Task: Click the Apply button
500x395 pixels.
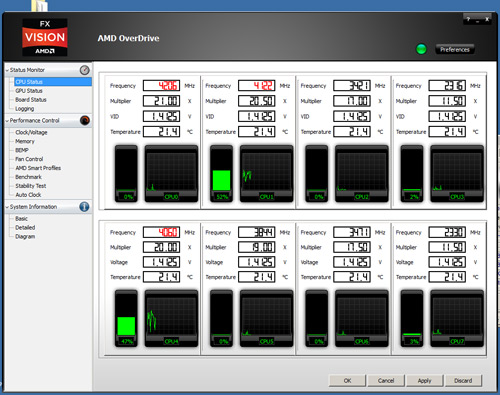Action: tap(424, 380)
